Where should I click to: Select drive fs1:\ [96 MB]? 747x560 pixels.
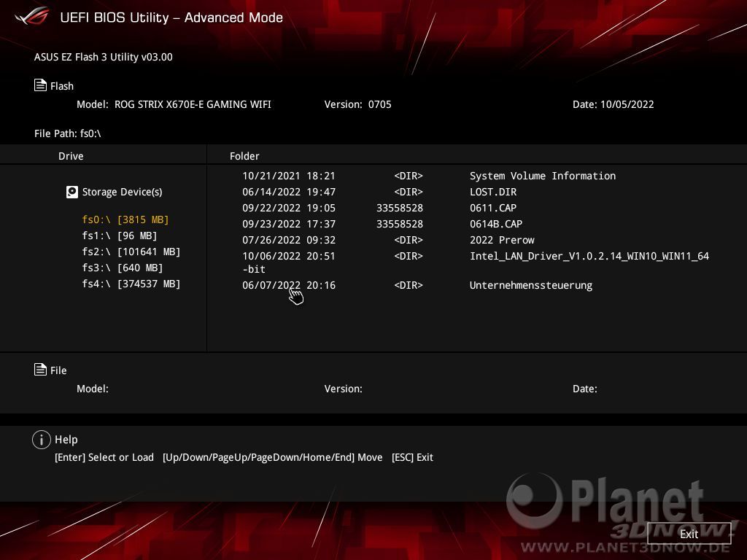(x=120, y=236)
